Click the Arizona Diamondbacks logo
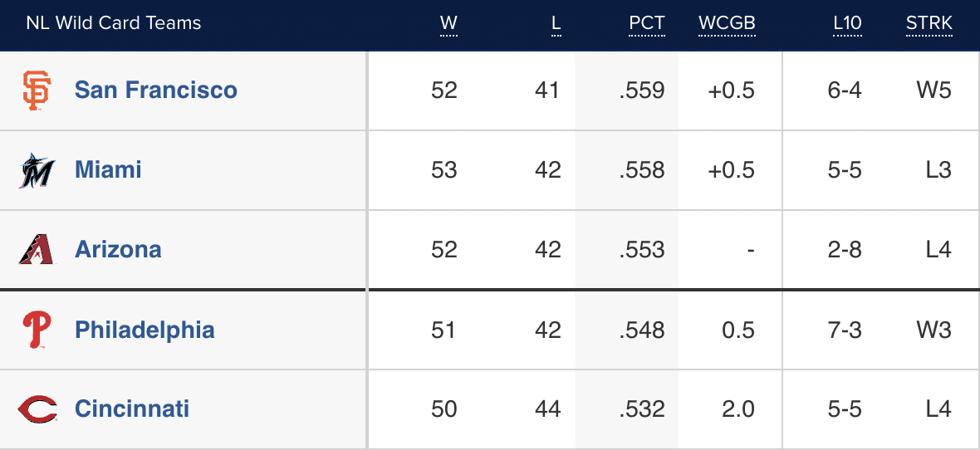 (x=37, y=250)
